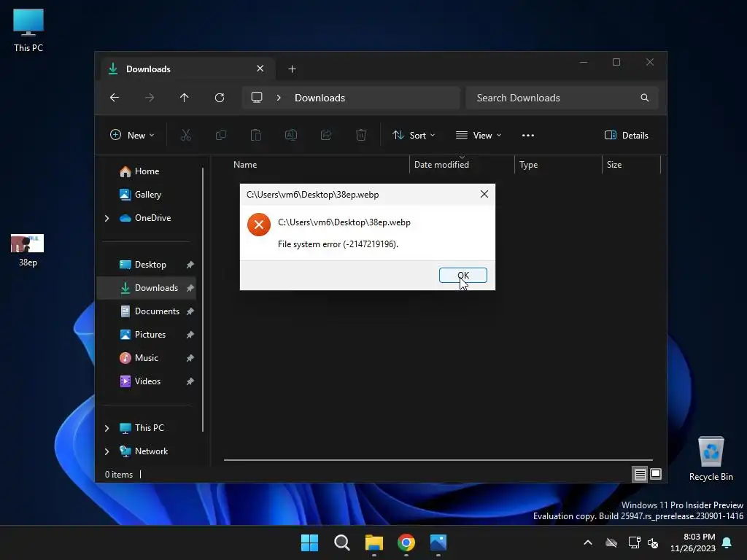
Task: Select the 38ep desktop image file
Action: point(27,251)
